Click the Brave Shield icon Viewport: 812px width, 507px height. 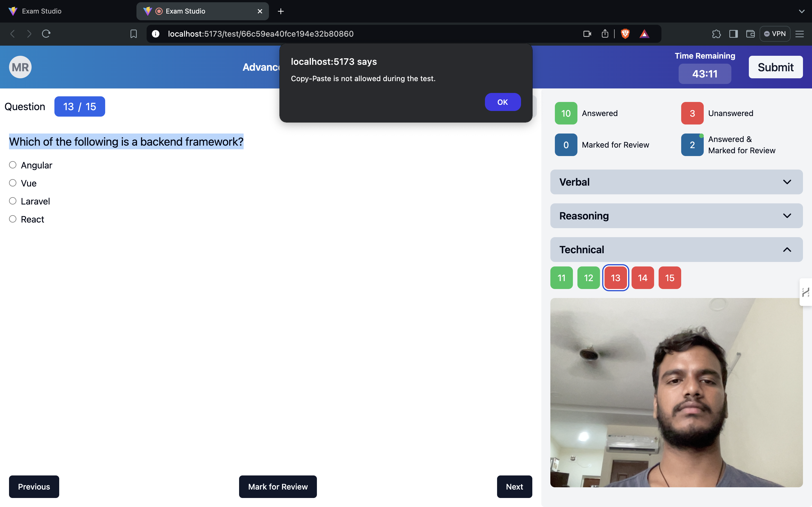coord(626,33)
